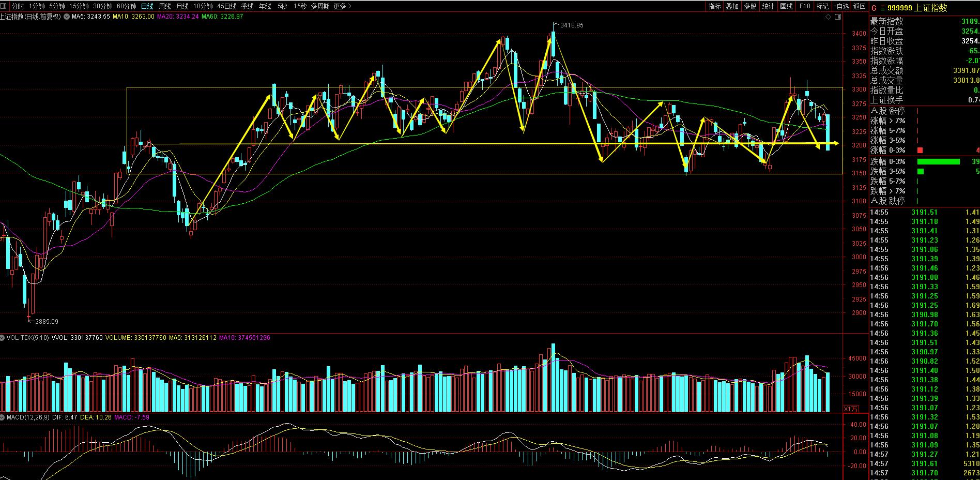Expand 更多 to show more periods
The image size is (980, 480).
(342, 6)
